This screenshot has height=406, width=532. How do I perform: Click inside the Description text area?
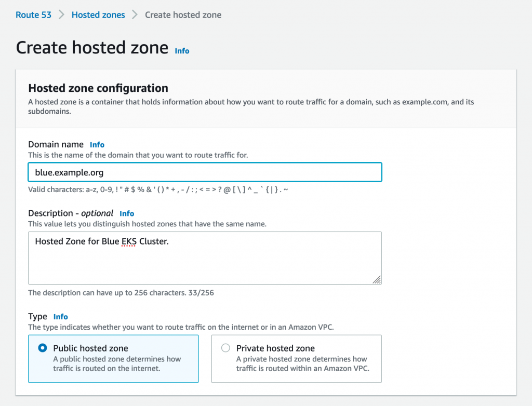205,258
